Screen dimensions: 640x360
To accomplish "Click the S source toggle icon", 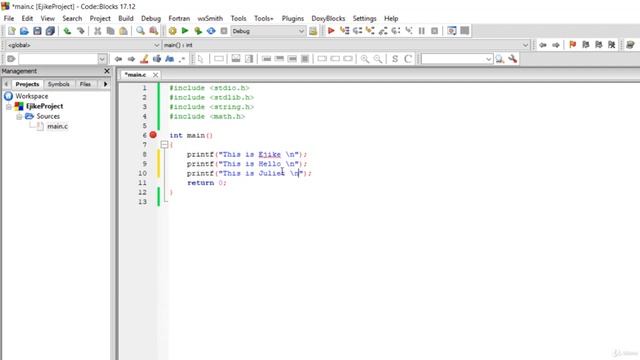I will (395, 59).
